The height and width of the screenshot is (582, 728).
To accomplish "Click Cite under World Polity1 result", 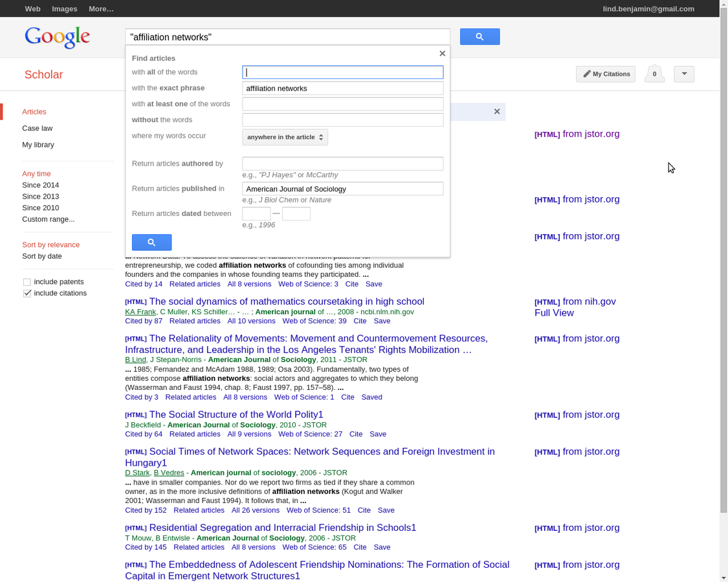I will click(356, 435).
